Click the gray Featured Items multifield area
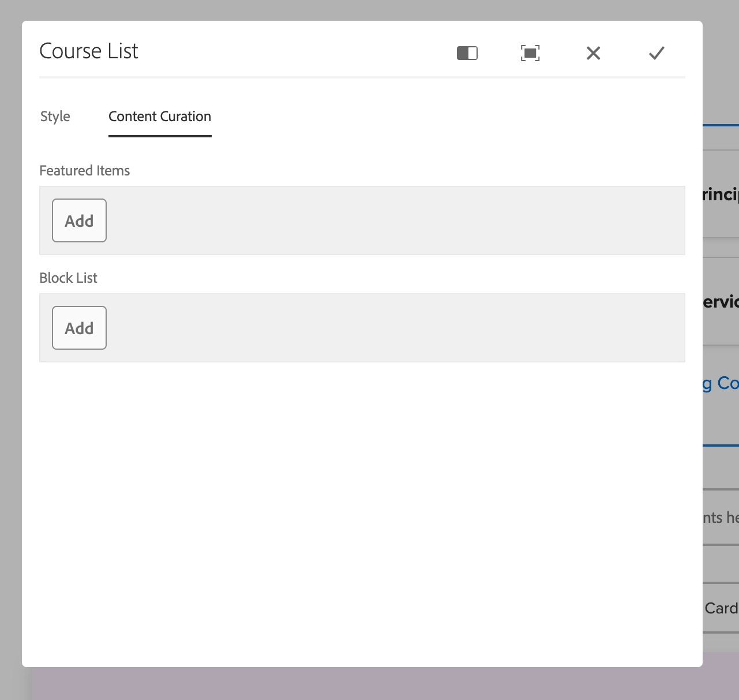 [x=392, y=220]
